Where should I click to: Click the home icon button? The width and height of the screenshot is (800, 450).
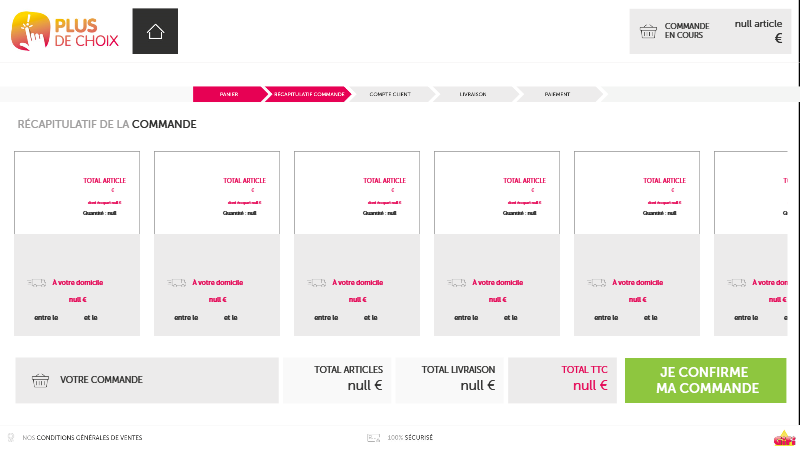coord(155,31)
